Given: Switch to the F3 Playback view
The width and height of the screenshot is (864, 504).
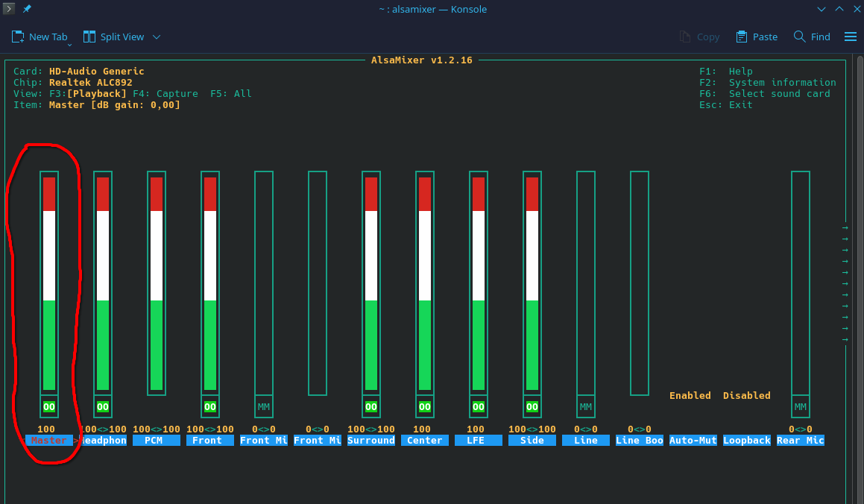Looking at the screenshot, I should (88, 94).
